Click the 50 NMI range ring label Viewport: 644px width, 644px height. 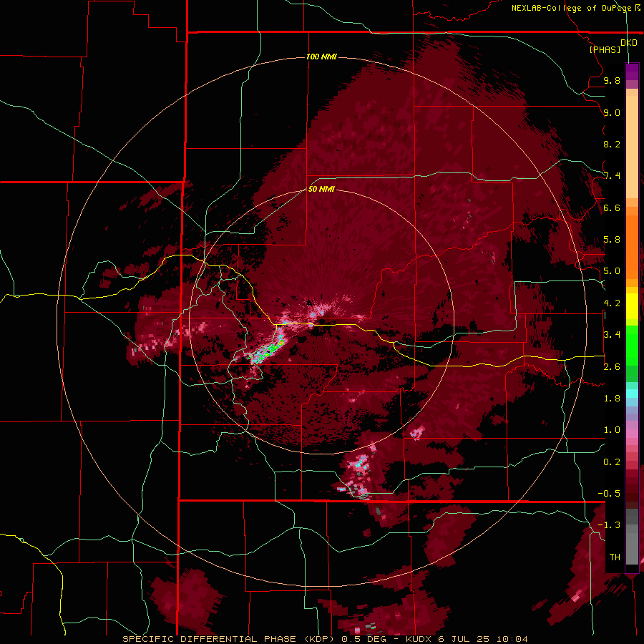click(321, 190)
